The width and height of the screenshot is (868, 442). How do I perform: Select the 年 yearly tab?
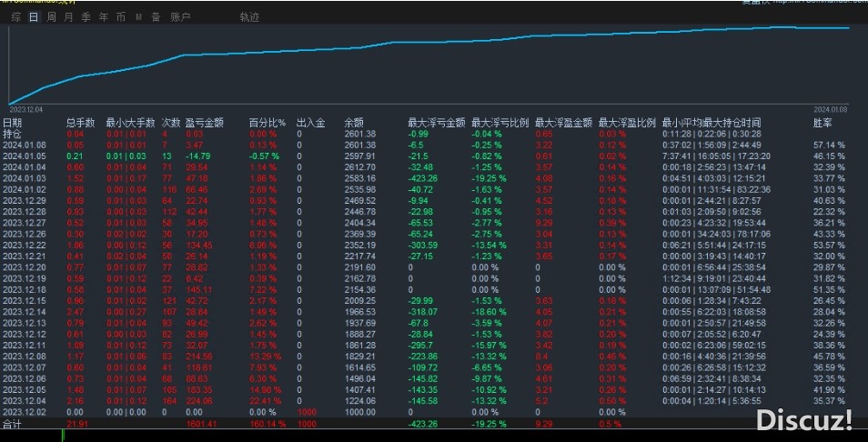click(x=103, y=17)
